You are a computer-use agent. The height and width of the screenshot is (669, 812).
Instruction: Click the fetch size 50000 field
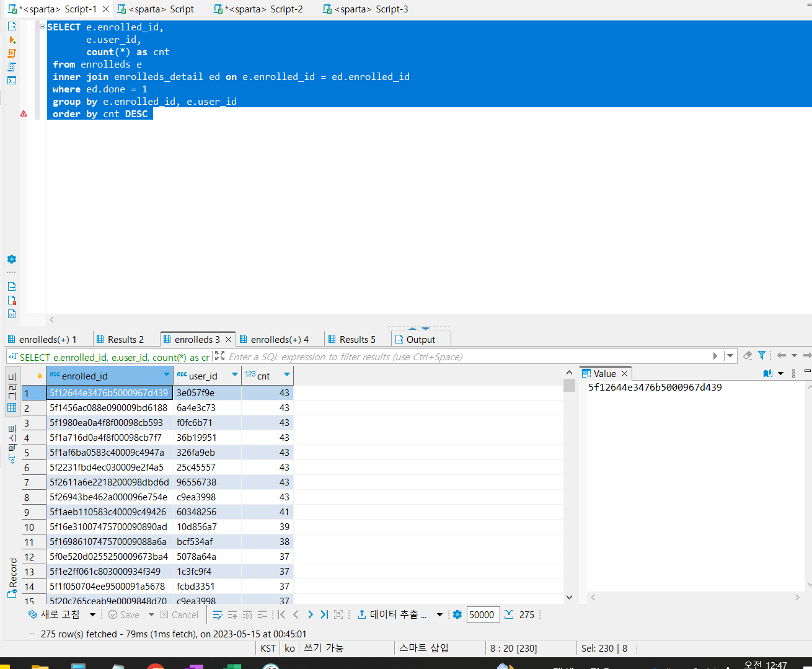tap(482, 614)
